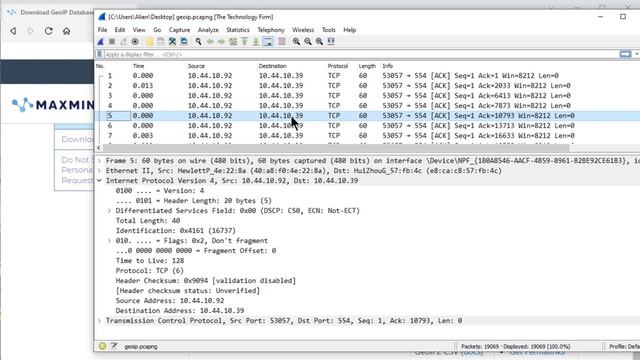
Task: Jump to the last packet
Action: pyautogui.click(x=256, y=42)
